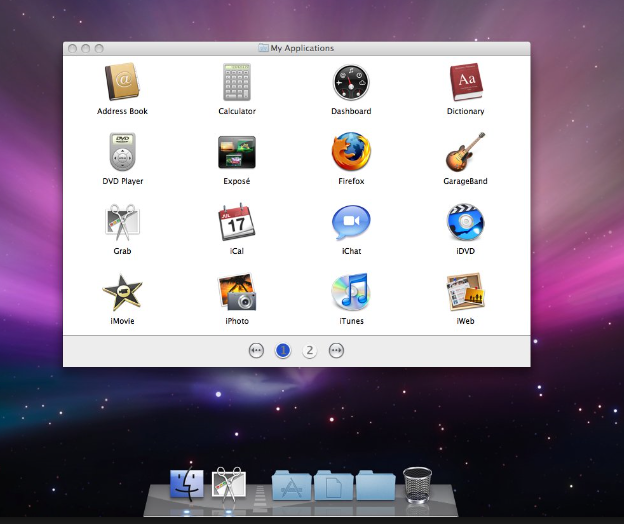Viewport: 624px width, 524px height.
Task: Open iPhoto from the grid
Action: (x=237, y=292)
